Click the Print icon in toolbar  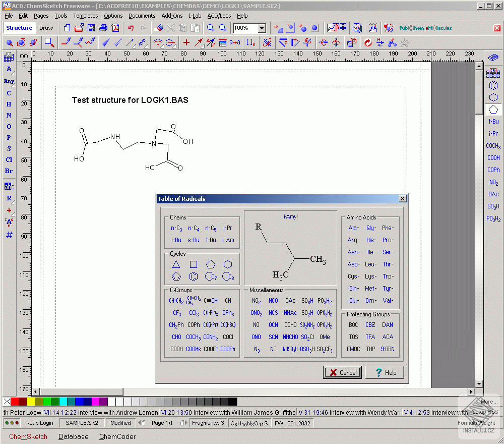coord(103,28)
